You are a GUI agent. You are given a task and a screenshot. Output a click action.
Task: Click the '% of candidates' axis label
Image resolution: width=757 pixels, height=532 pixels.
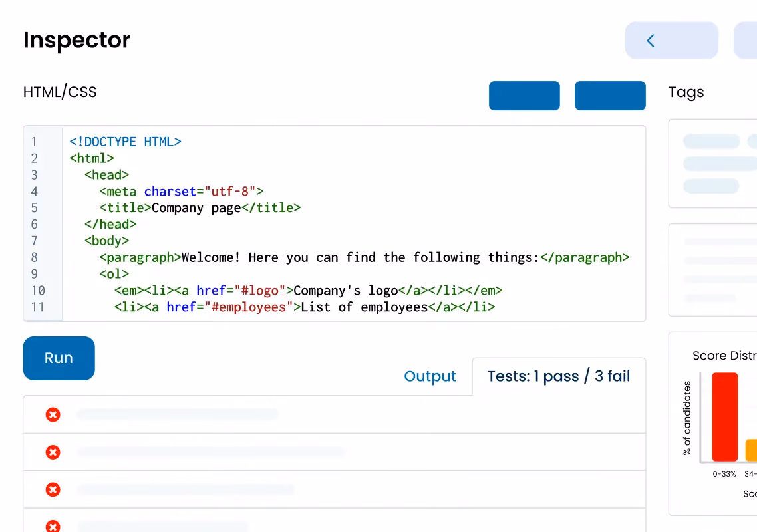687,418
